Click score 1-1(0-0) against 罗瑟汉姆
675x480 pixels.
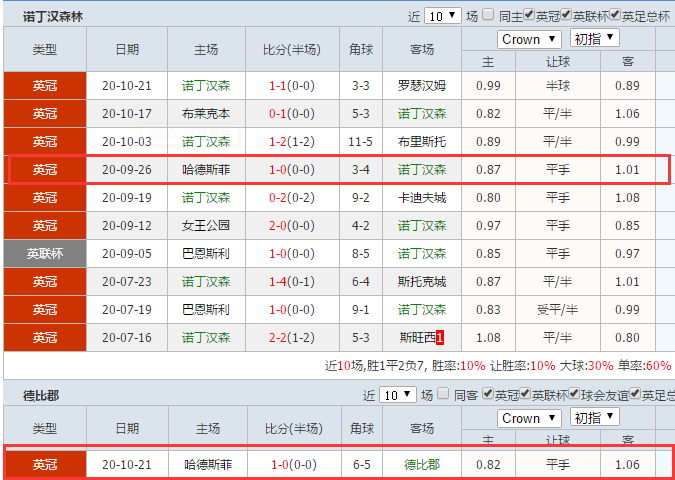coord(292,86)
